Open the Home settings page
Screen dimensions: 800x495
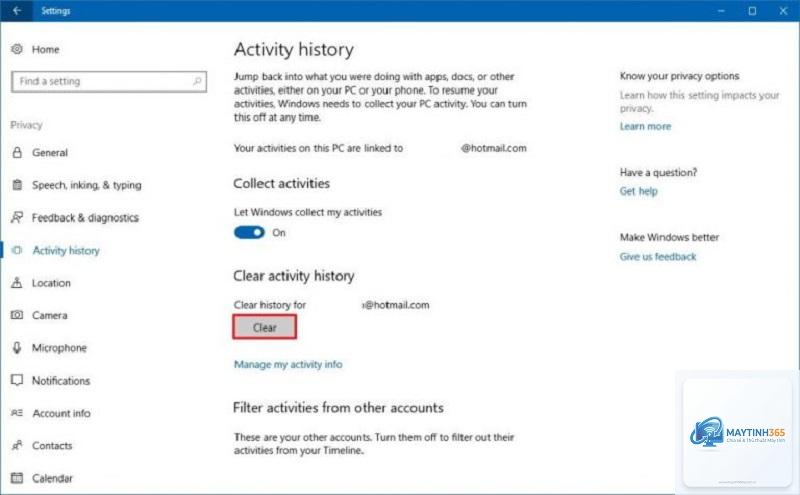coord(45,50)
